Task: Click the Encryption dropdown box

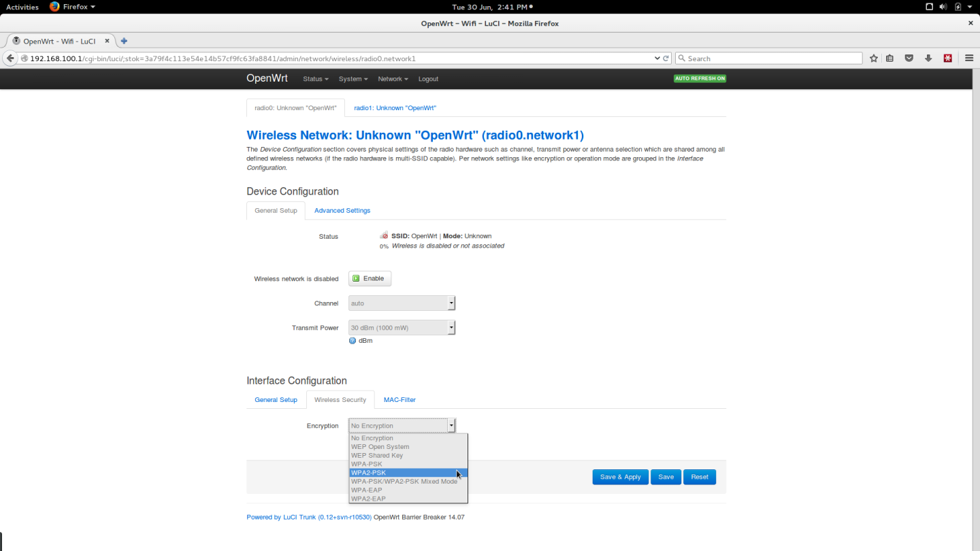Action: (402, 426)
